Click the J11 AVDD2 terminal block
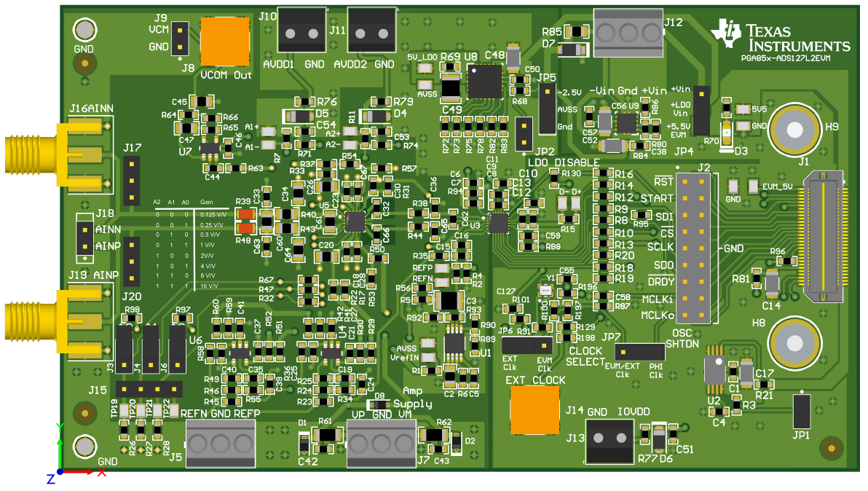This screenshot has height=491, width=868. click(x=371, y=31)
